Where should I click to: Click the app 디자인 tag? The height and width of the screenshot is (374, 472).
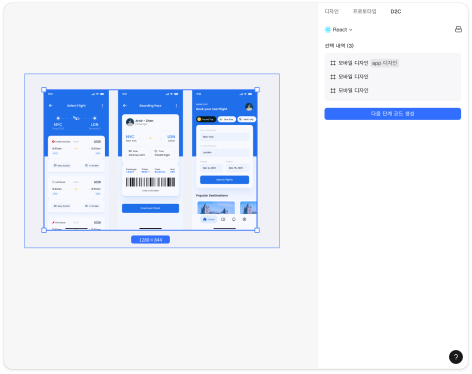coord(385,63)
